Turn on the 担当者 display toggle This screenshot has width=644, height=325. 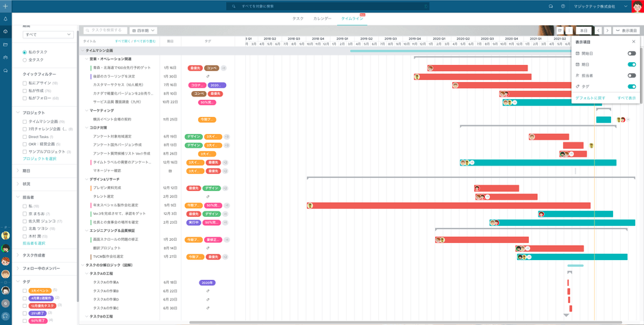pyautogui.click(x=631, y=75)
